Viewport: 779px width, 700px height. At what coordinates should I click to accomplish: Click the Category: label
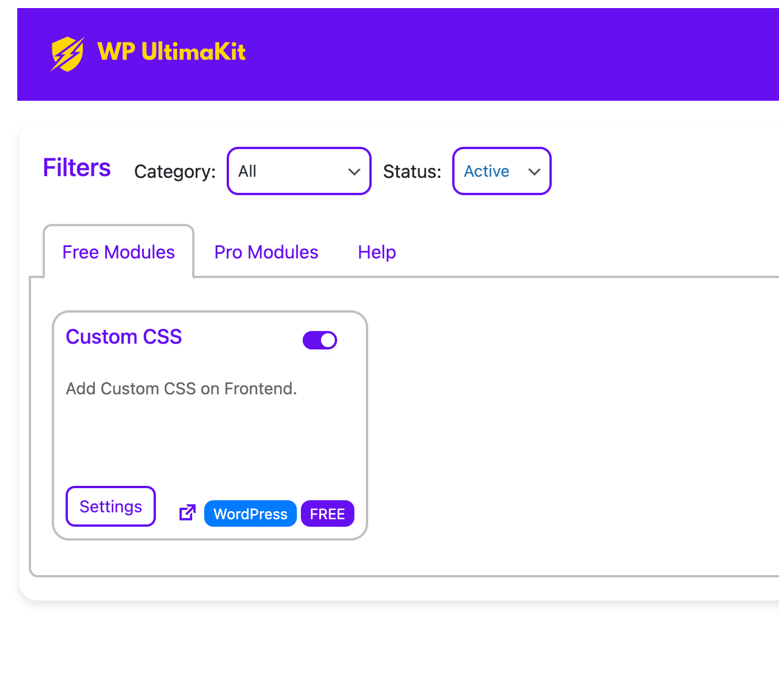[175, 172]
